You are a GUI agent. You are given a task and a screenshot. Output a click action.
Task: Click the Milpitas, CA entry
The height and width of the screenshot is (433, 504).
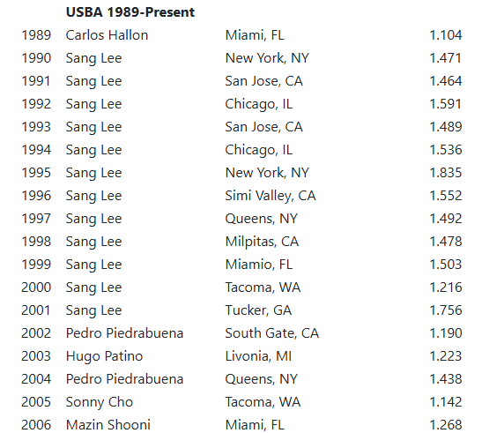[x=262, y=242]
